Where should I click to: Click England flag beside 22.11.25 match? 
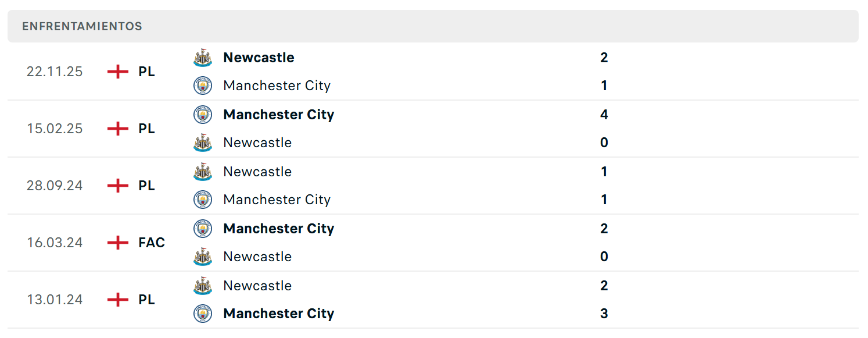click(118, 72)
